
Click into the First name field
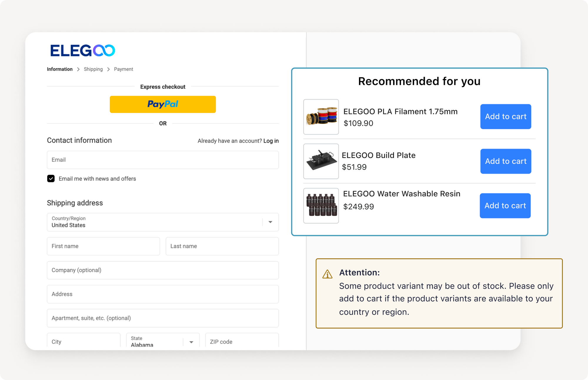click(103, 246)
